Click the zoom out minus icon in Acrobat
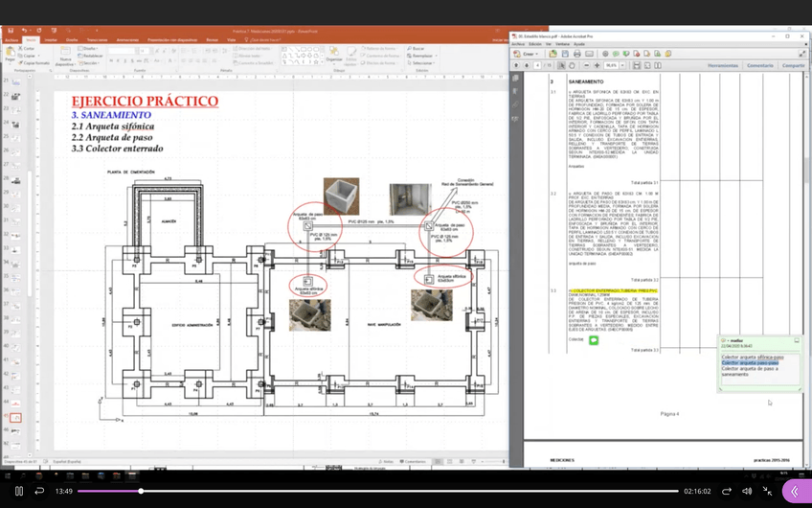The image size is (812, 508). (584, 66)
